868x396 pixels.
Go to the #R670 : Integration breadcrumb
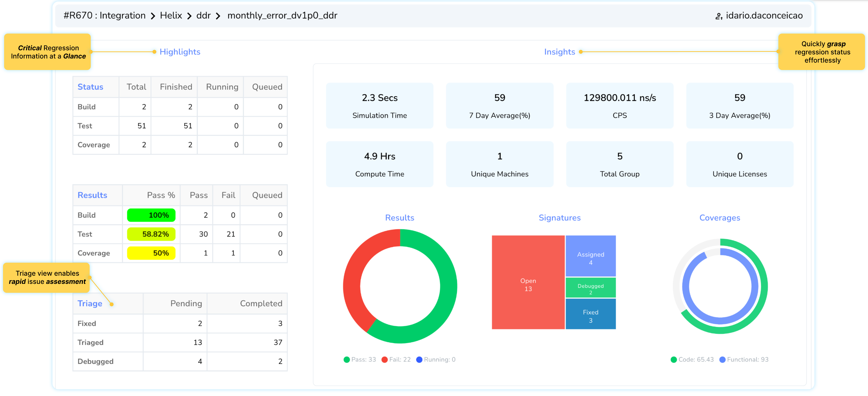click(x=105, y=15)
